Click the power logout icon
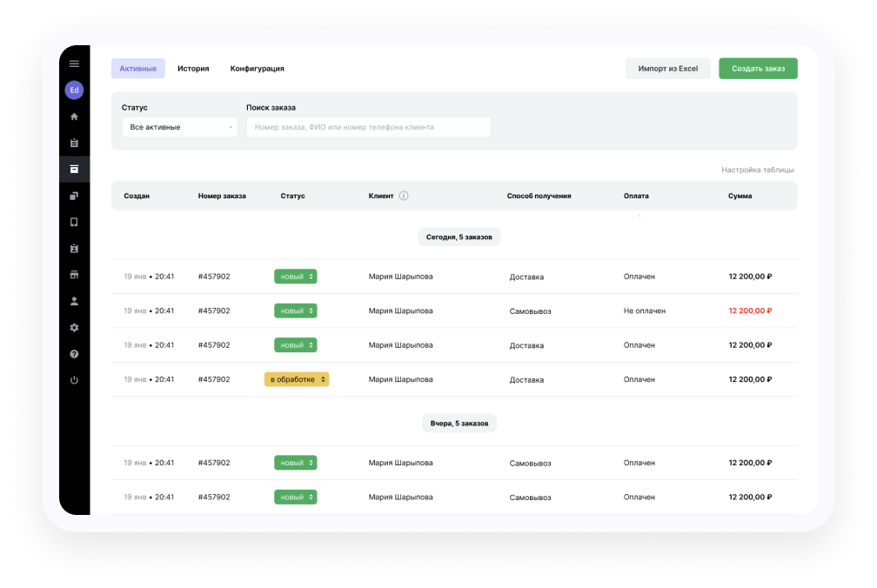The height and width of the screenshot is (588, 877). tap(74, 380)
